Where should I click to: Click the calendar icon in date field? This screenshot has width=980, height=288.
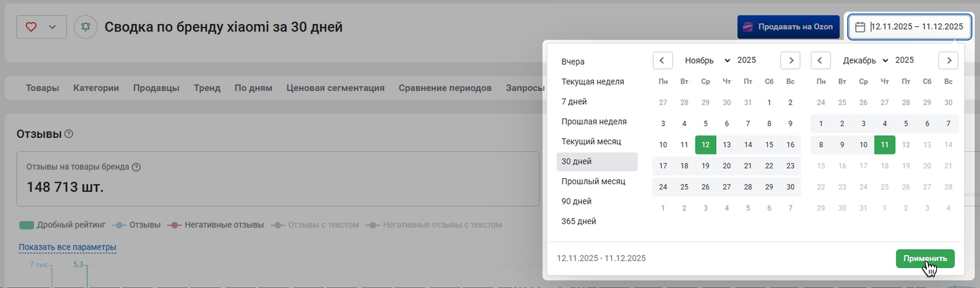pyautogui.click(x=860, y=27)
